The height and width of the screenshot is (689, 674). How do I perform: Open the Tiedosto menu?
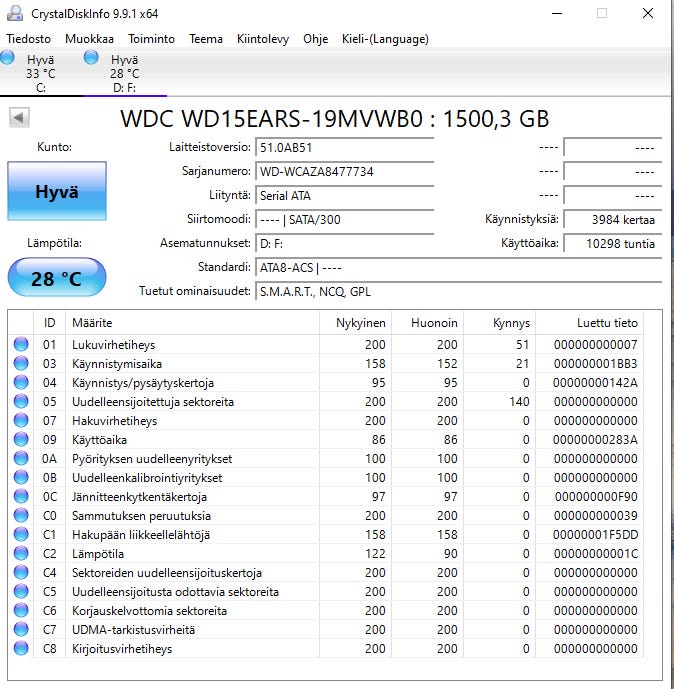point(29,39)
